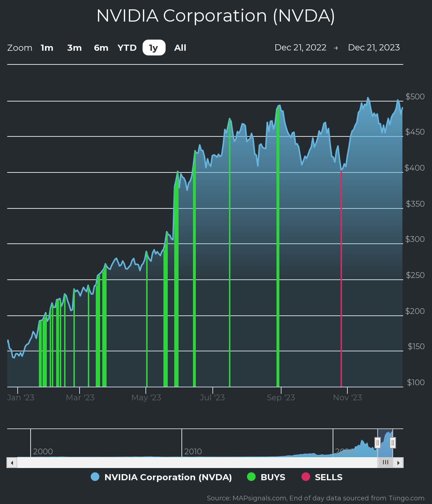Choose the YTD zoom option
Screen dimensions: 432x504
pyautogui.click(x=127, y=48)
